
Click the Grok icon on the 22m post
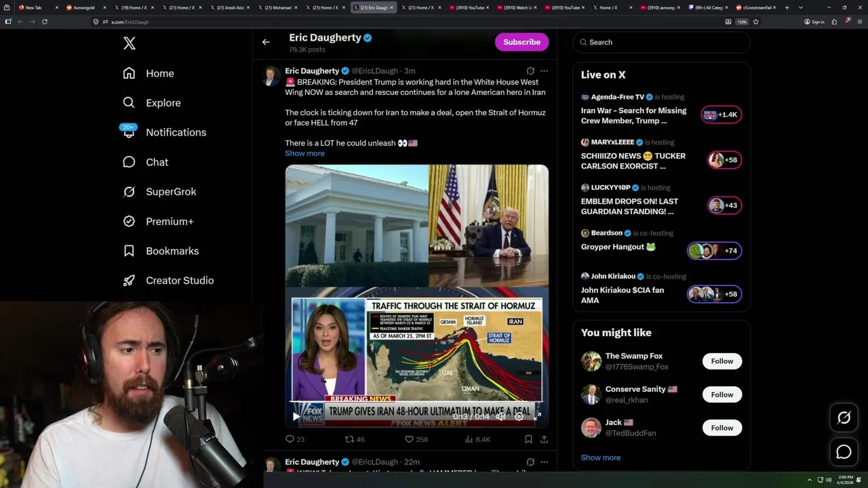530,462
